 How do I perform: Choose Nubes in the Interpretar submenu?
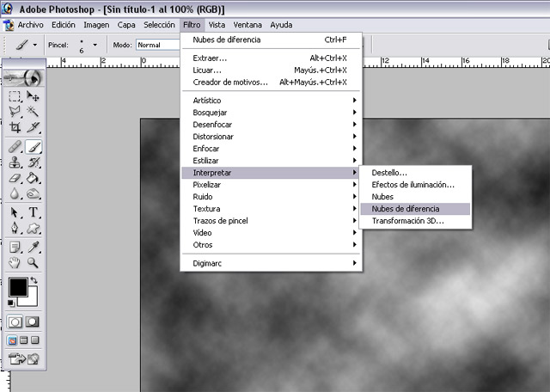pos(415,197)
